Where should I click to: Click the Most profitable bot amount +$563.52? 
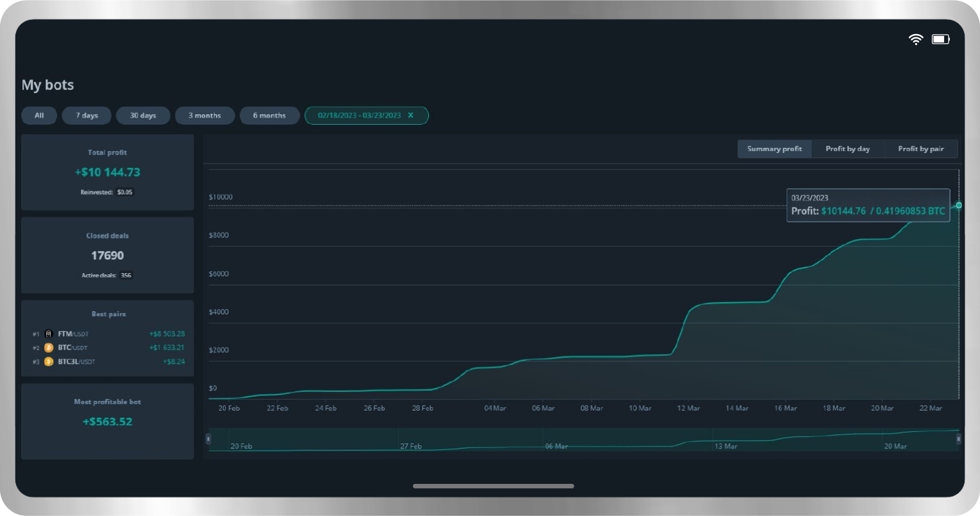tap(107, 422)
